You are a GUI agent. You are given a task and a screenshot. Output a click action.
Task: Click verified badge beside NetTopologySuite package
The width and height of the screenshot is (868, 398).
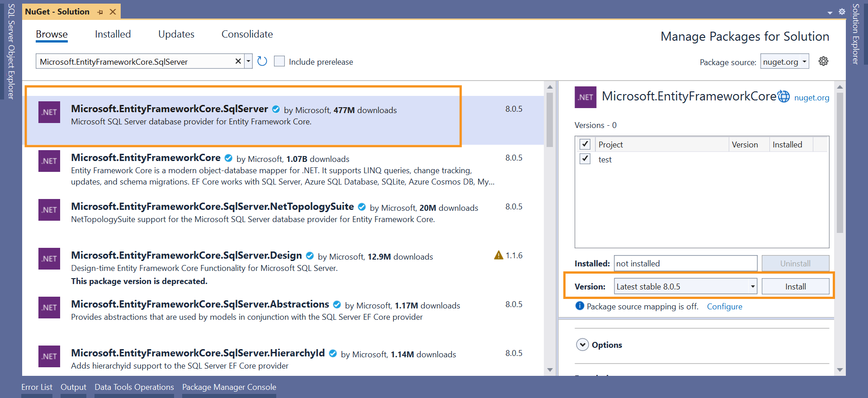coord(362,207)
